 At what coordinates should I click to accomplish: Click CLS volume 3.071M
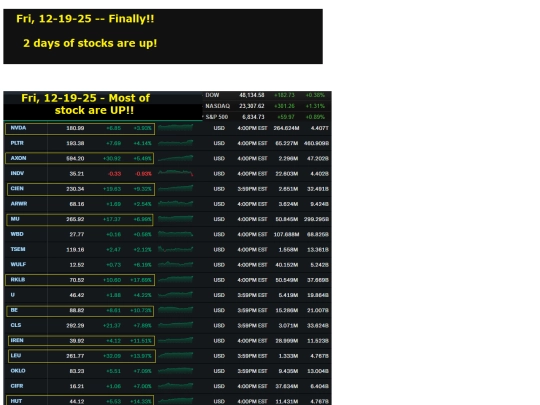click(289, 325)
